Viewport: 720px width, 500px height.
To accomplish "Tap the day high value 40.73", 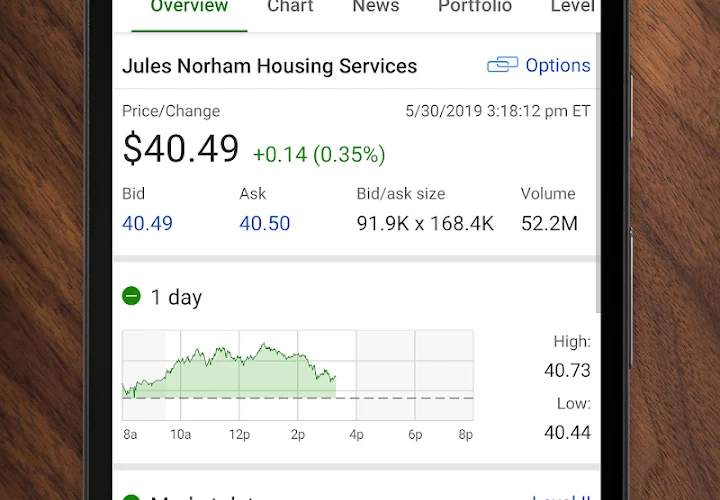I will coord(567,370).
